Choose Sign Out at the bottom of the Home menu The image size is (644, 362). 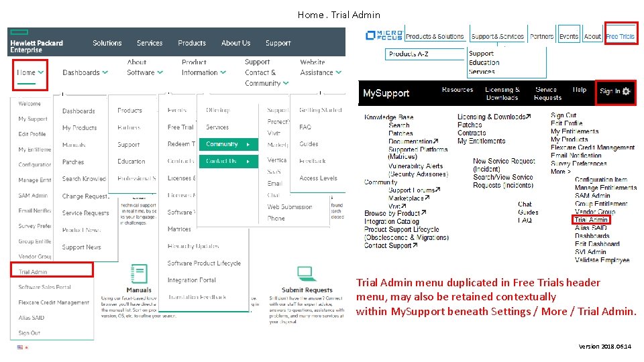[x=29, y=333]
